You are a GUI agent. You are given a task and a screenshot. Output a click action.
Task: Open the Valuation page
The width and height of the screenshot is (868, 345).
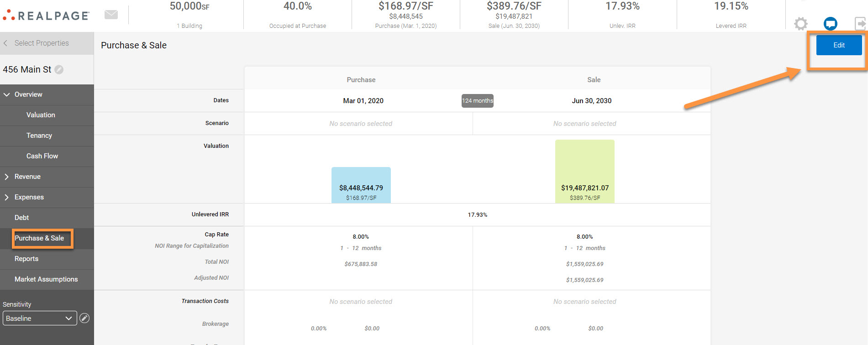[x=41, y=115]
